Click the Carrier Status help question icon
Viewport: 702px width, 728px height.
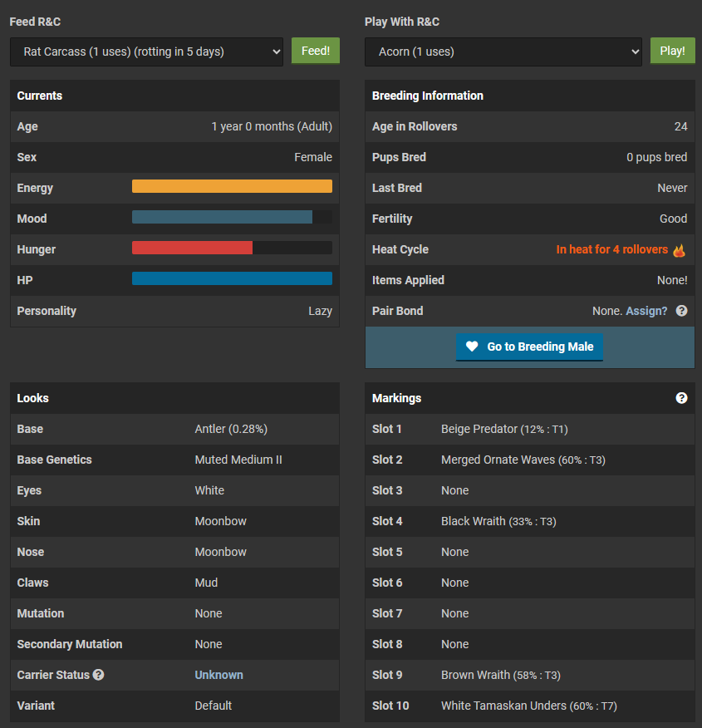(x=98, y=675)
